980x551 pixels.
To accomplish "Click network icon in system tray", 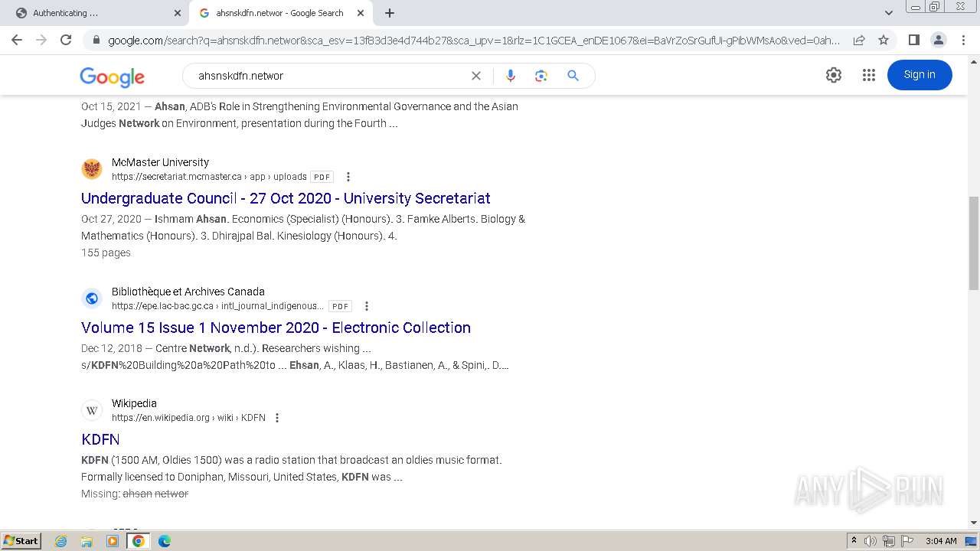I will pos(889,541).
